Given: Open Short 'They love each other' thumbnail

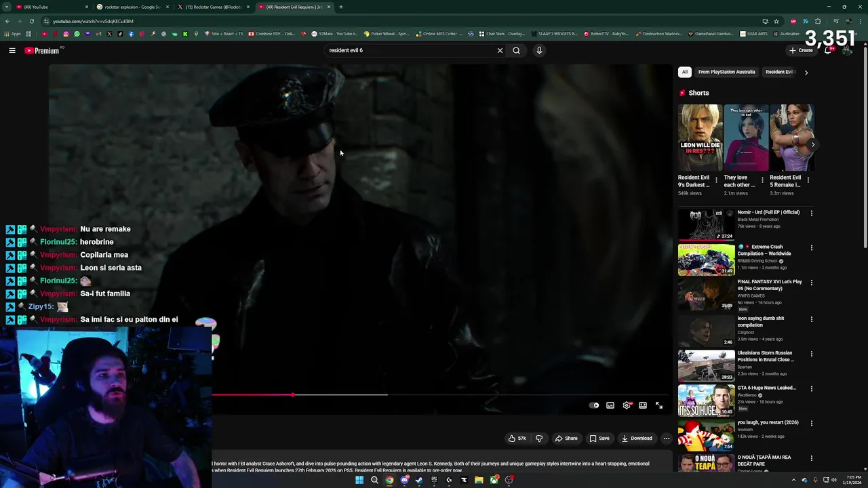Looking at the screenshot, I should coord(745,138).
